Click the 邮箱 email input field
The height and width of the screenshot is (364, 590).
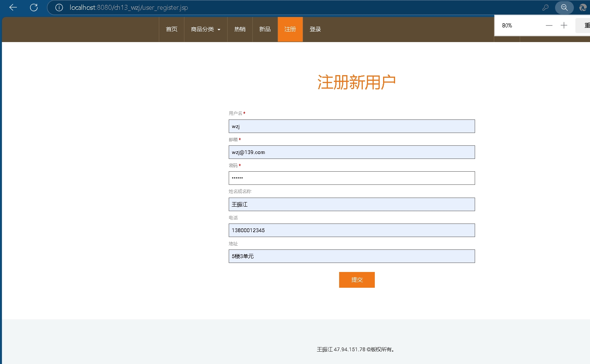click(x=352, y=152)
